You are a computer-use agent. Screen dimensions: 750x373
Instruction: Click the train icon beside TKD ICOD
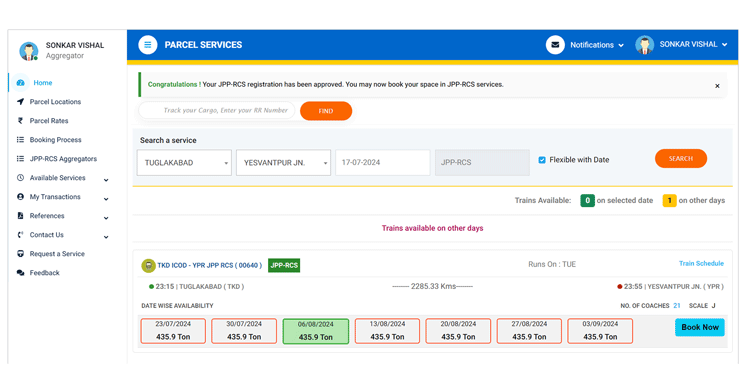tap(149, 265)
